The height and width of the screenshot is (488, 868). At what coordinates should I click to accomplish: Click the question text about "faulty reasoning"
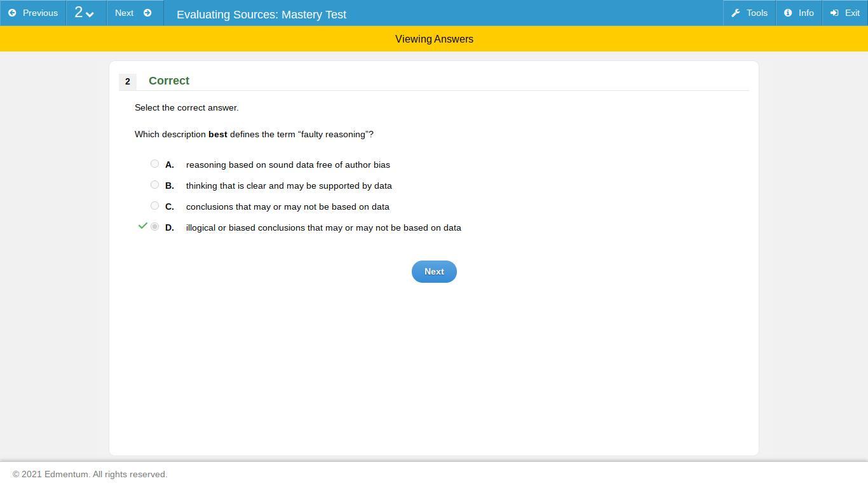pos(254,134)
